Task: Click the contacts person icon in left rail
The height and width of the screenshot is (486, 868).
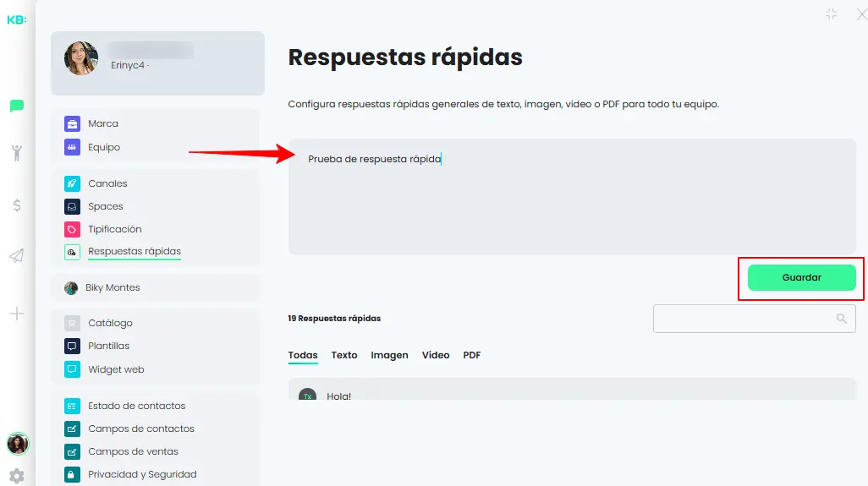Action: [x=17, y=153]
